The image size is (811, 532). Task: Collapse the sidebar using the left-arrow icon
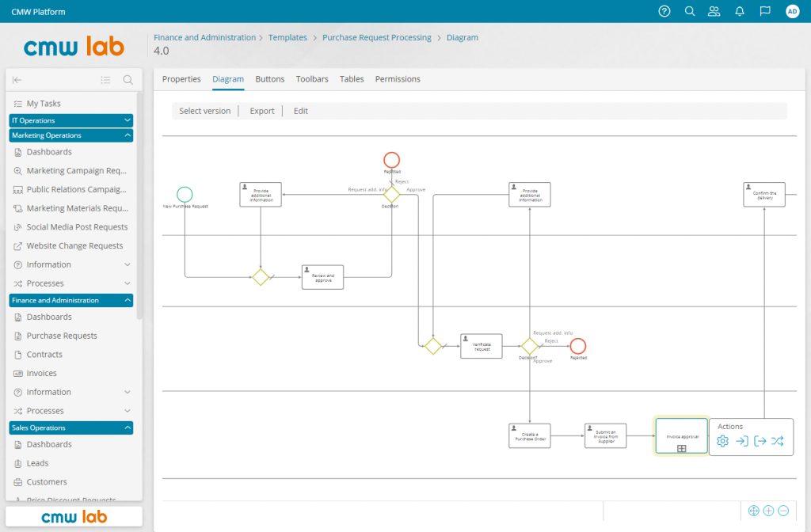pos(17,80)
